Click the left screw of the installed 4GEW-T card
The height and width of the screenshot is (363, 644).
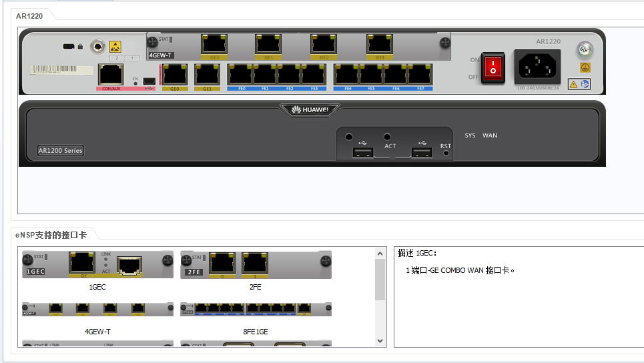152,41
